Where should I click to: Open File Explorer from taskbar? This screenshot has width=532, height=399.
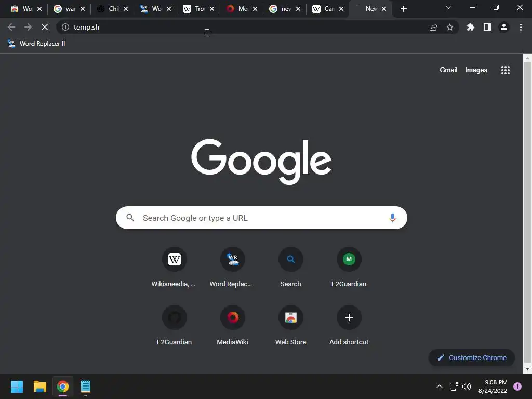(39, 387)
